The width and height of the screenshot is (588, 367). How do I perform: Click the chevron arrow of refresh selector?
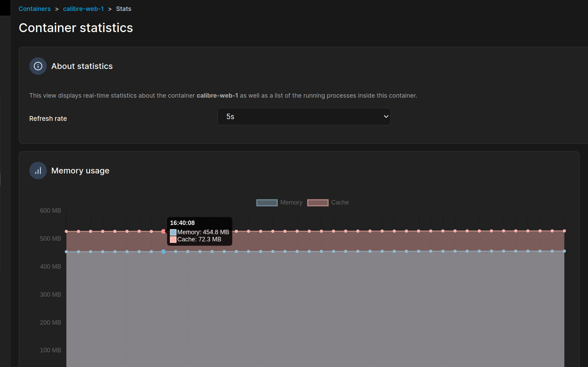(386, 117)
